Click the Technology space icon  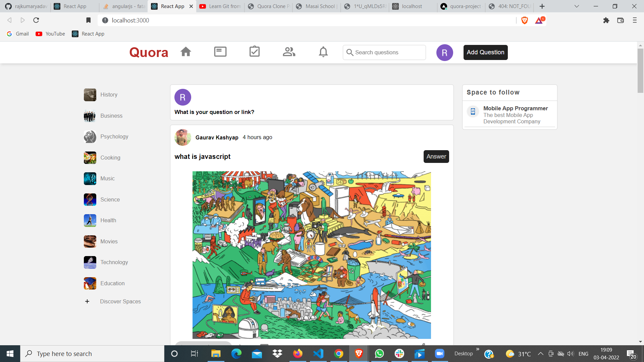point(90,262)
